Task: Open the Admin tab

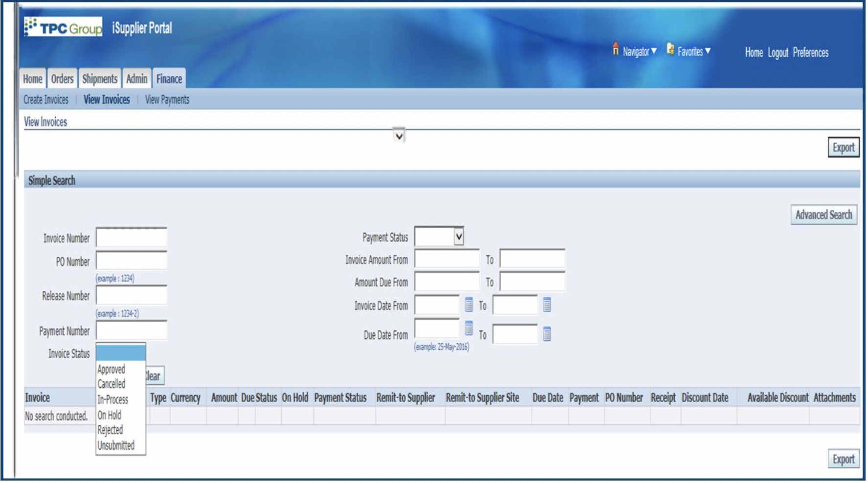Action: [x=137, y=79]
